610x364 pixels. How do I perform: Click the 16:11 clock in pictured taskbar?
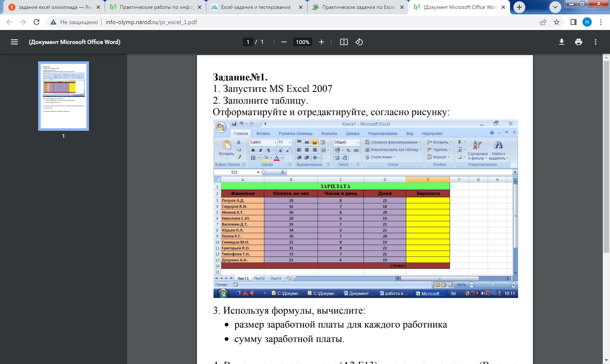510,293
